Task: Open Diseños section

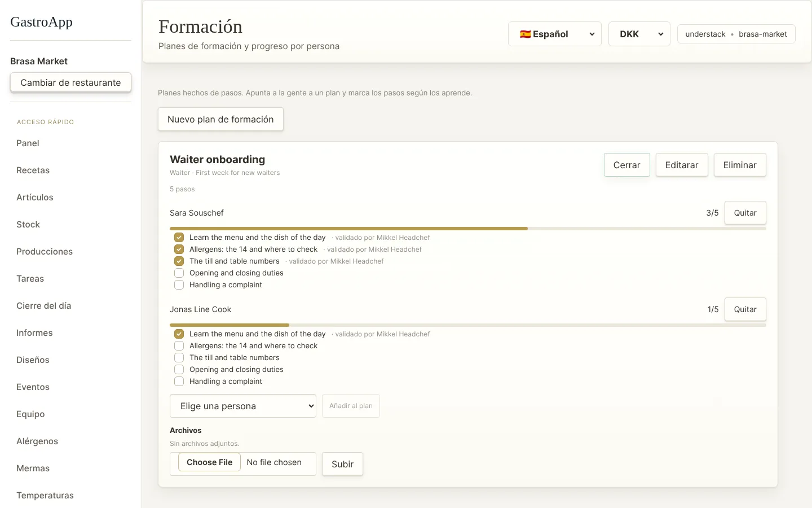Action: pyautogui.click(x=33, y=360)
